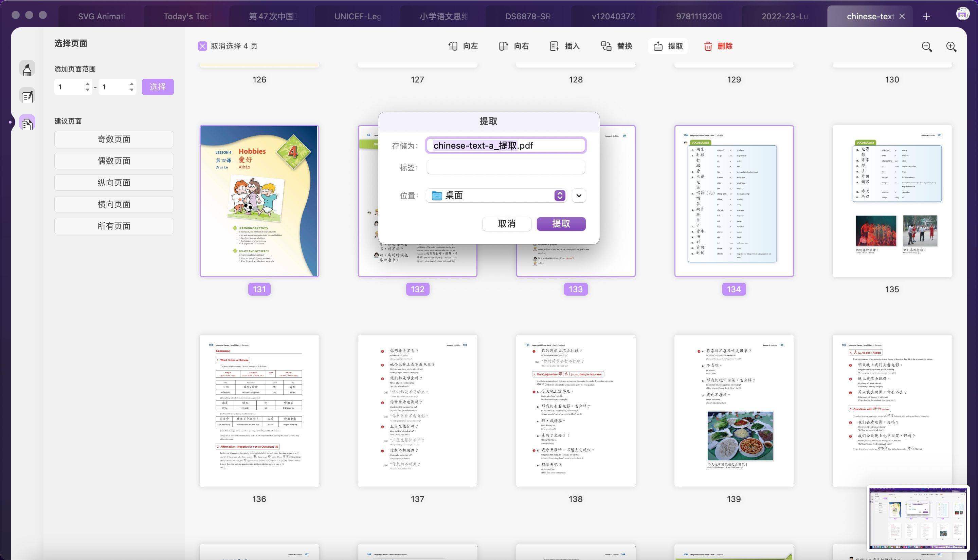Select 所有页面 all pages
The width and height of the screenshot is (978, 560).
[x=114, y=226]
